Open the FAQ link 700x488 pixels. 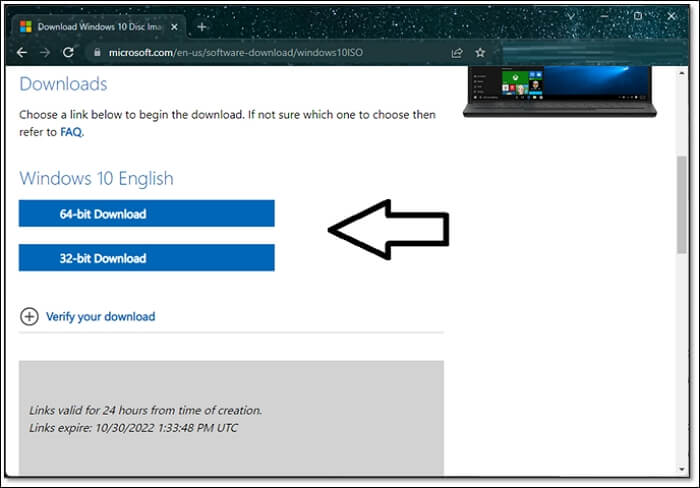point(71,132)
